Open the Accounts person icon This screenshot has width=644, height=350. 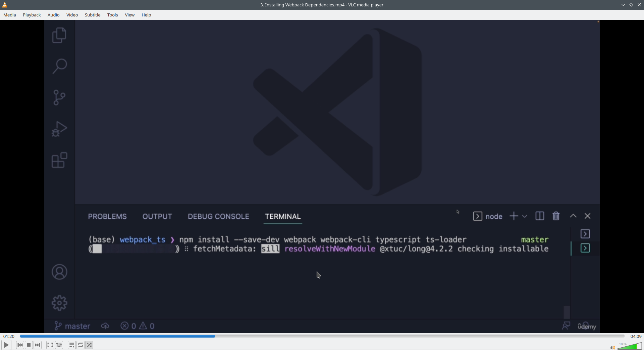tap(59, 272)
